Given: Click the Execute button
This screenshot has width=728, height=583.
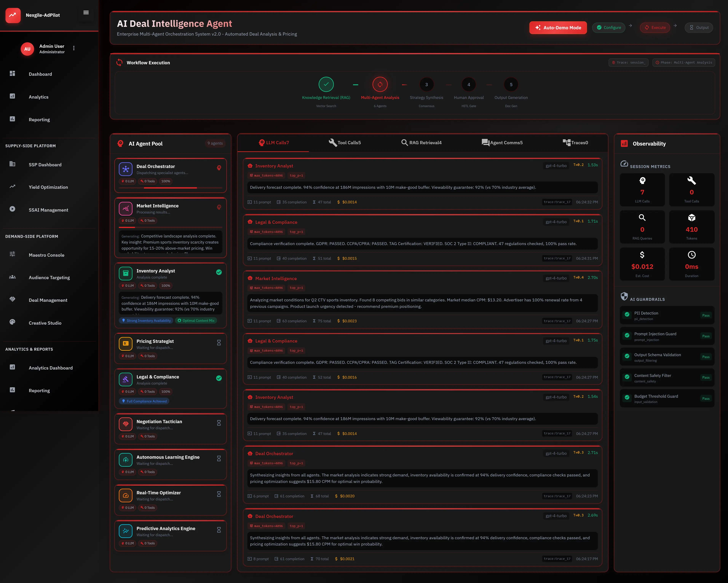Looking at the screenshot, I should pyautogui.click(x=655, y=28).
